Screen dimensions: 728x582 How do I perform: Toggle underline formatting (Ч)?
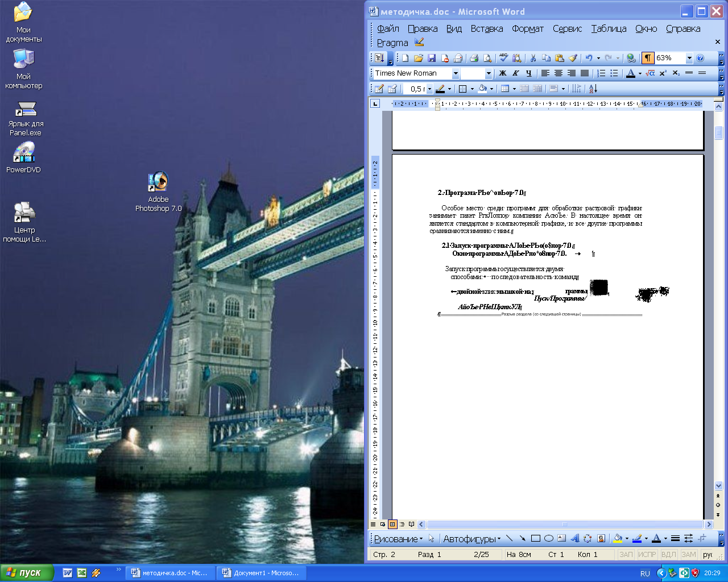click(x=529, y=73)
